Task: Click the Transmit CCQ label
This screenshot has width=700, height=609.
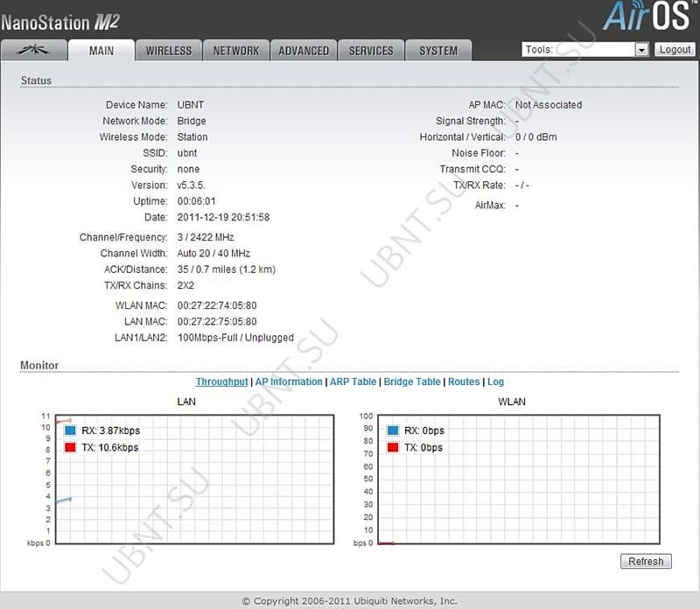Action: click(x=472, y=169)
